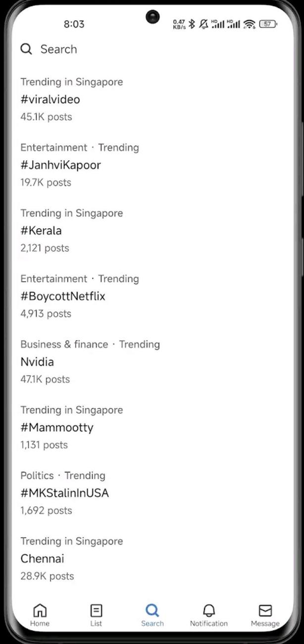Open the #MKStalinInUSA politics trend

[x=64, y=493]
